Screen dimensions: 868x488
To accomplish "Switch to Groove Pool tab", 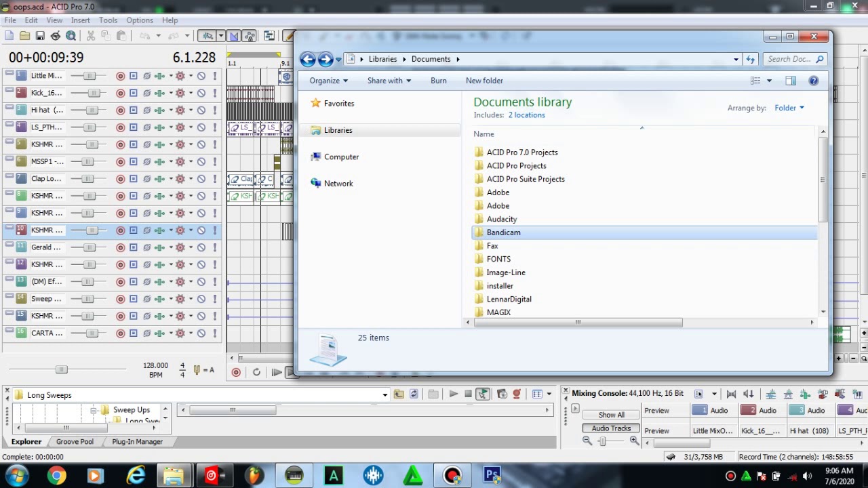I will (75, 442).
